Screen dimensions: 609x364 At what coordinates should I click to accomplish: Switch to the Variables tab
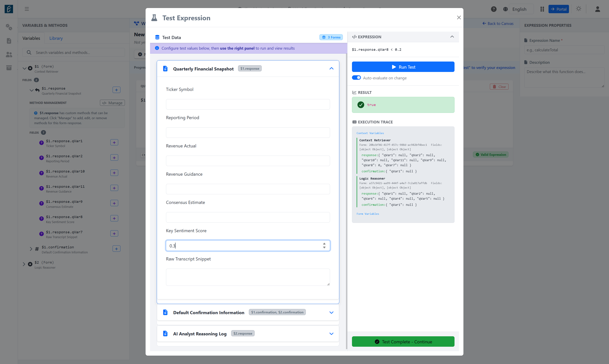tap(31, 38)
